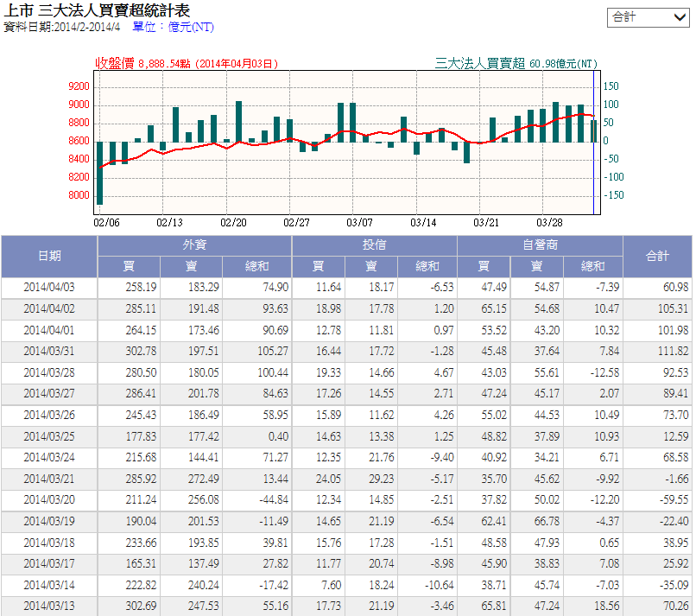Select the date cell 2014/03/14

point(49,586)
